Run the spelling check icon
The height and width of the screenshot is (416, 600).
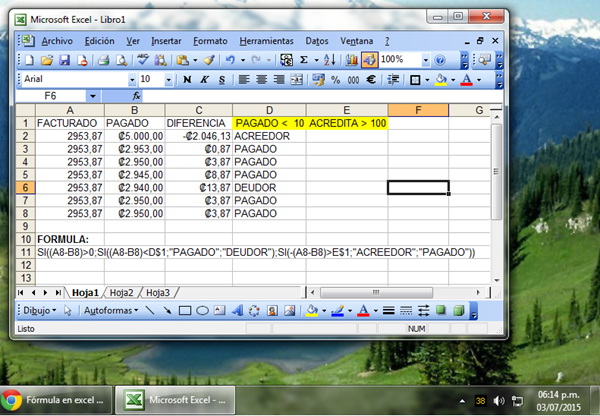[x=143, y=60]
